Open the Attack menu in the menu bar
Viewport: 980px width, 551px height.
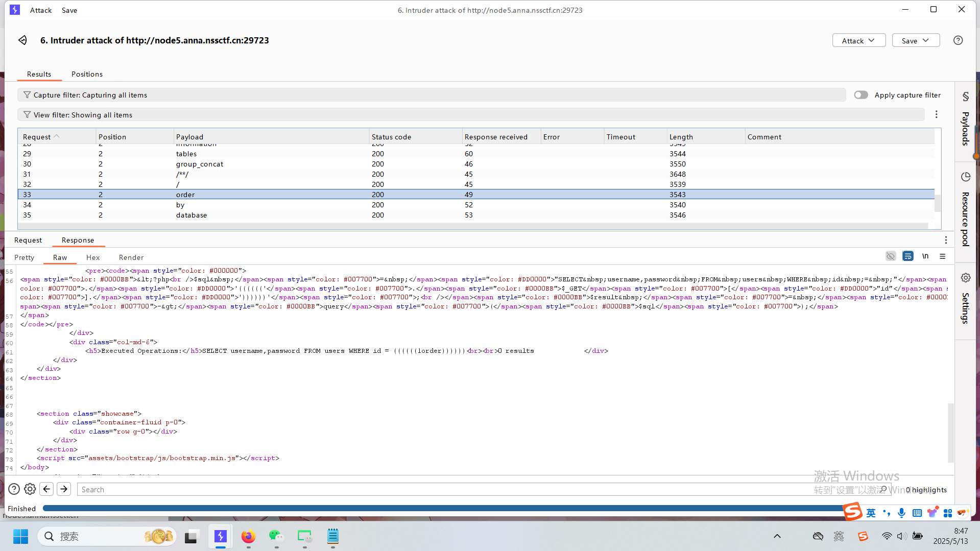[41, 10]
